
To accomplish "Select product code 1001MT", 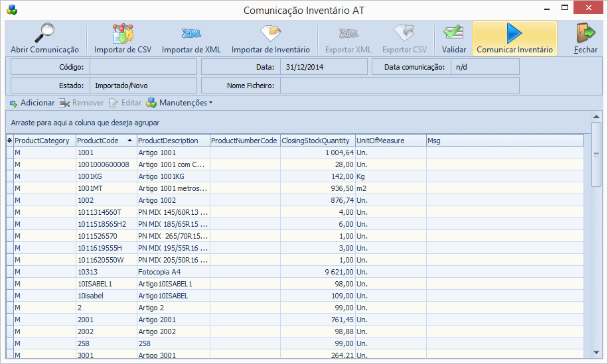I will 106,188.
